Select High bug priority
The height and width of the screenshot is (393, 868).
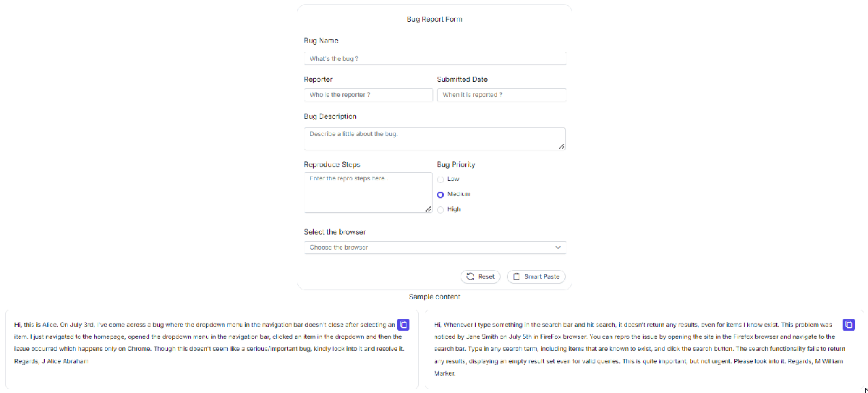(441, 209)
